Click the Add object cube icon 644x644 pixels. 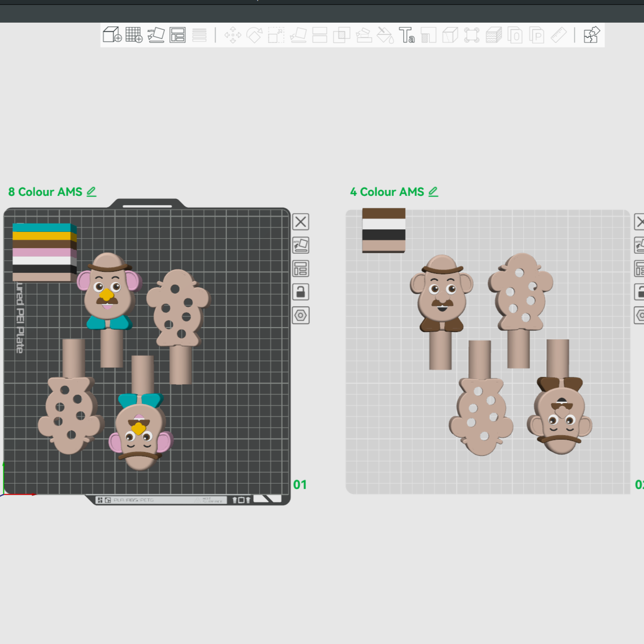tap(112, 35)
